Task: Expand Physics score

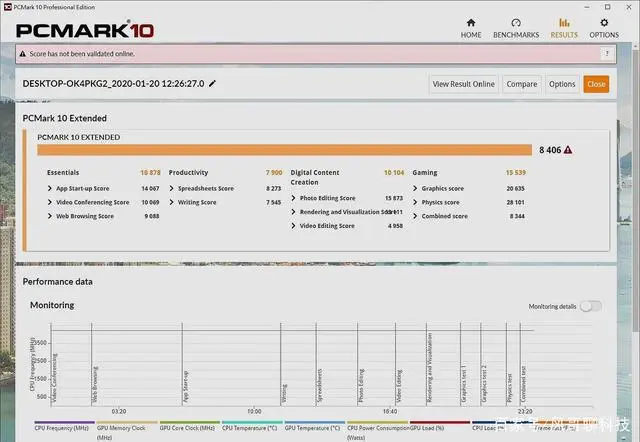Action: click(x=415, y=202)
